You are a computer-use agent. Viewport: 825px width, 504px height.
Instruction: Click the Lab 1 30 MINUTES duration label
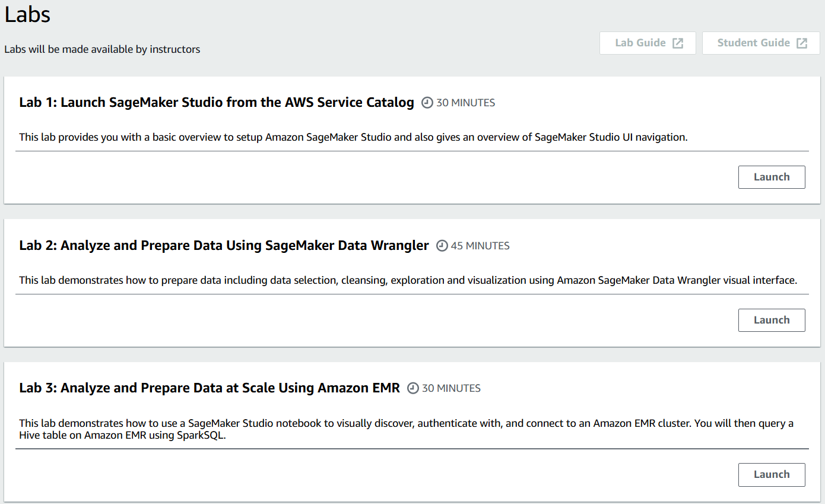pyautogui.click(x=466, y=103)
